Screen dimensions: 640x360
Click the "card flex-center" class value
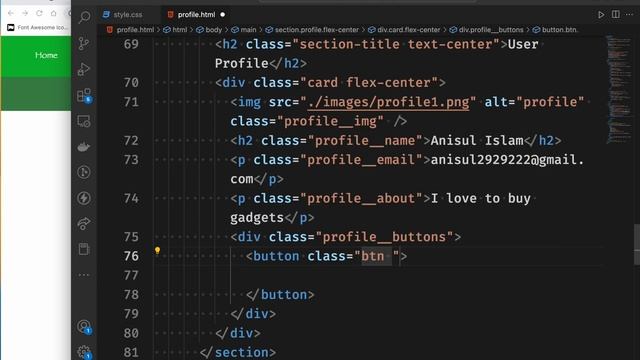click(x=369, y=82)
